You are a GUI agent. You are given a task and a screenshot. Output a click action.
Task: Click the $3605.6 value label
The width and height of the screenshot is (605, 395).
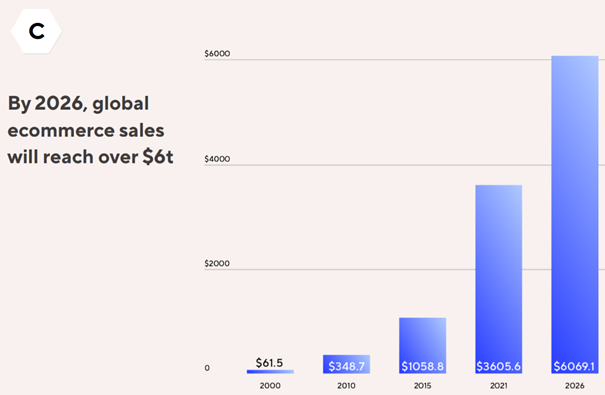point(499,366)
